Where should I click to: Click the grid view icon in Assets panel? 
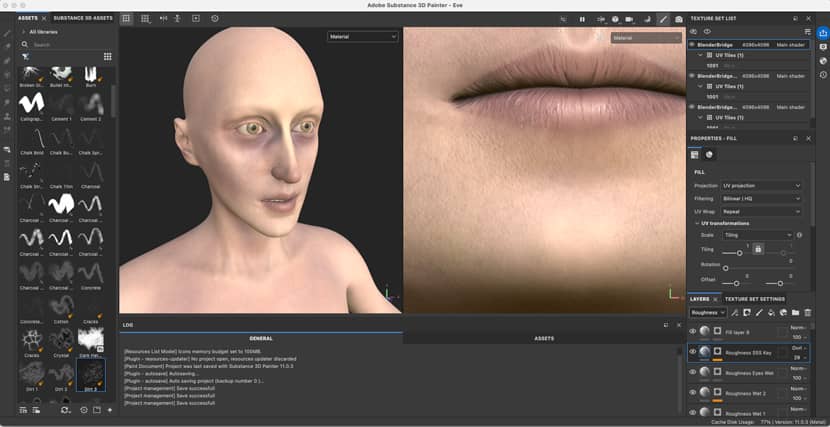tap(107, 57)
